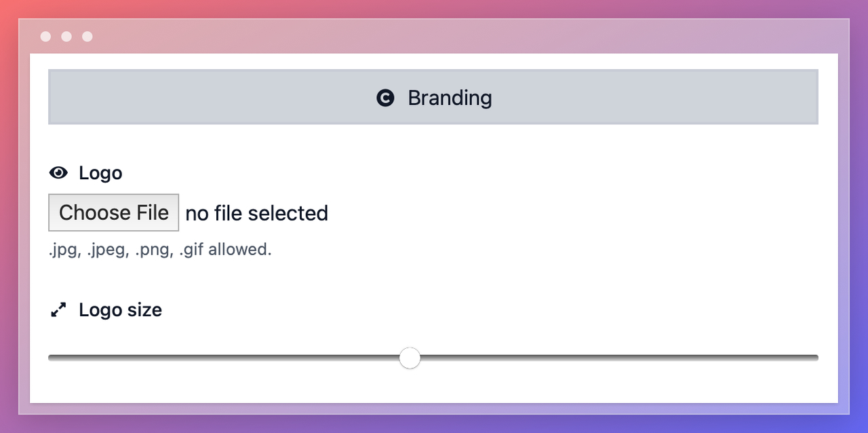Click the slider track left of handle
Image resolution: width=868 pixels, height=433 pixels.
[x=224, y=358]
